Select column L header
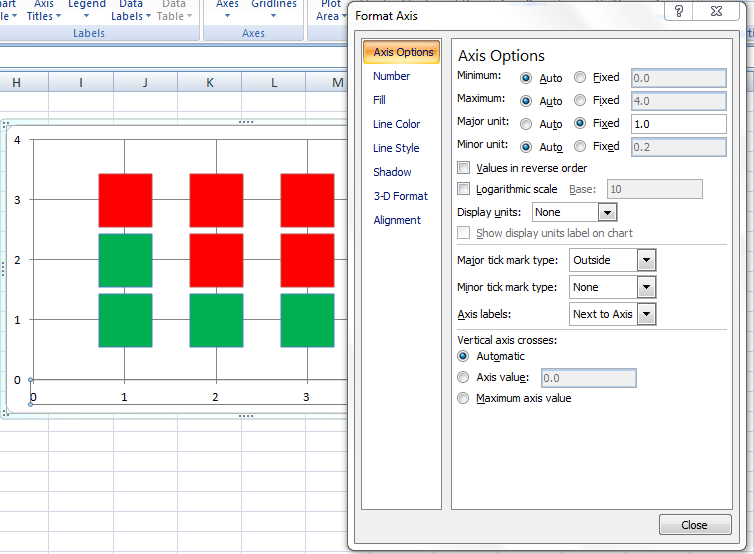The image size is (754, 554). pos(274,83)
